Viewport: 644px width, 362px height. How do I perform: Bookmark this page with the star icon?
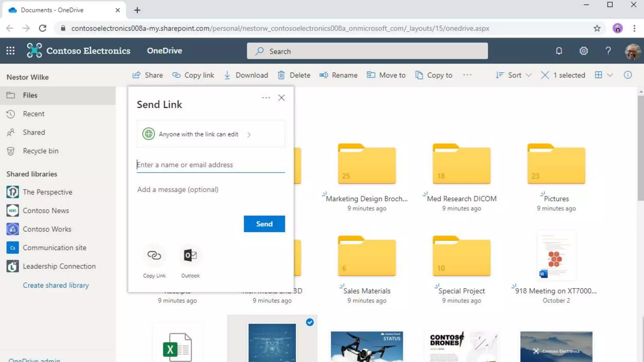[x=597, y=28]
